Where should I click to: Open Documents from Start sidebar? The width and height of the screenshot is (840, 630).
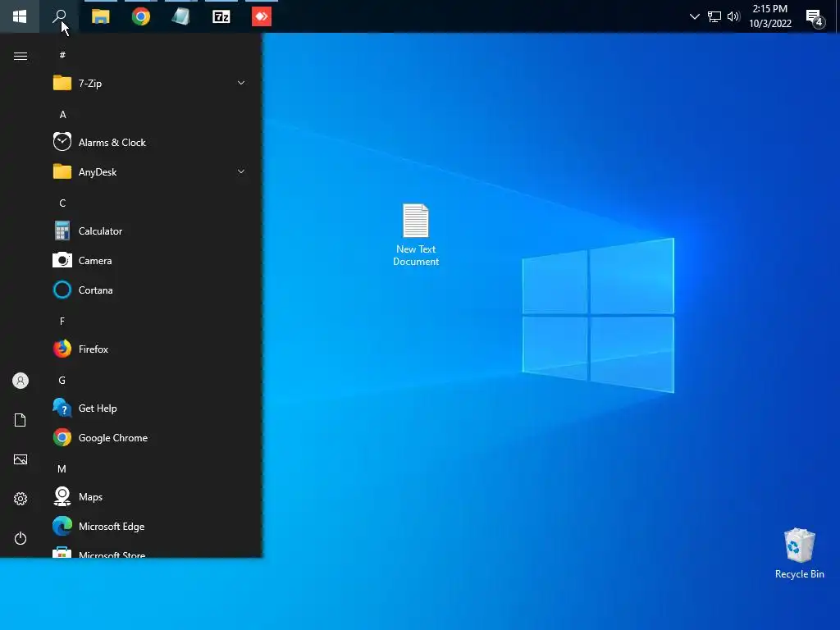click(21, 420)
